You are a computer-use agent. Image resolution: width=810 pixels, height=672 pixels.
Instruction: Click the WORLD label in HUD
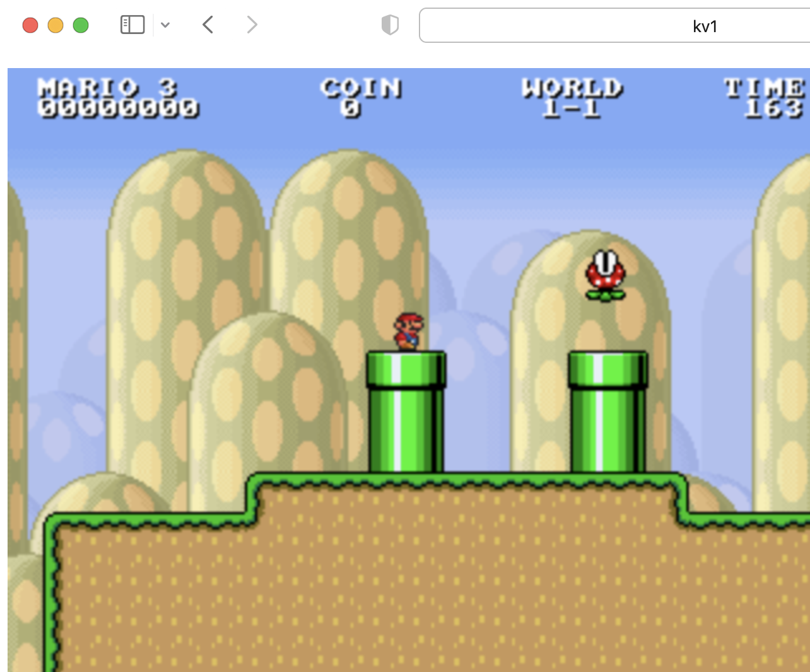572,88
